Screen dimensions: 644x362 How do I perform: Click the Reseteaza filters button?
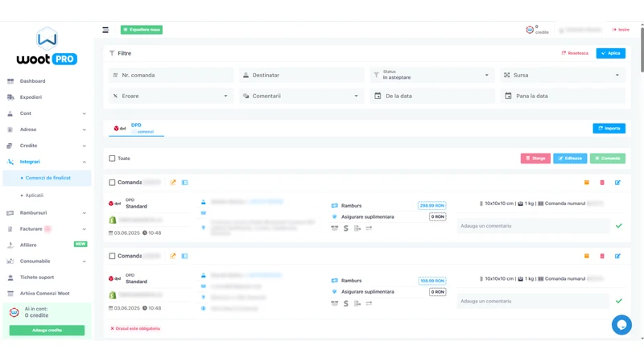(575, 53)
